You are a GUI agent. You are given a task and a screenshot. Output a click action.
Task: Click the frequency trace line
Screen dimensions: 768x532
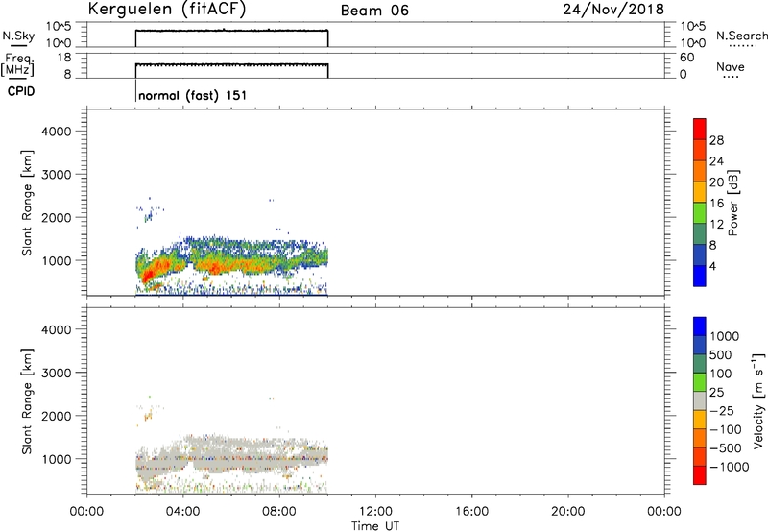[231, 64]
